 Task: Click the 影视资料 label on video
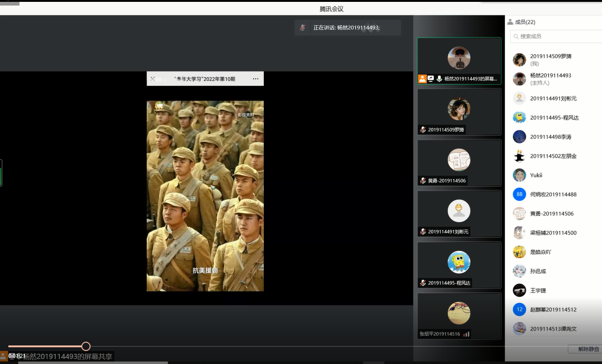pos(246,115)
